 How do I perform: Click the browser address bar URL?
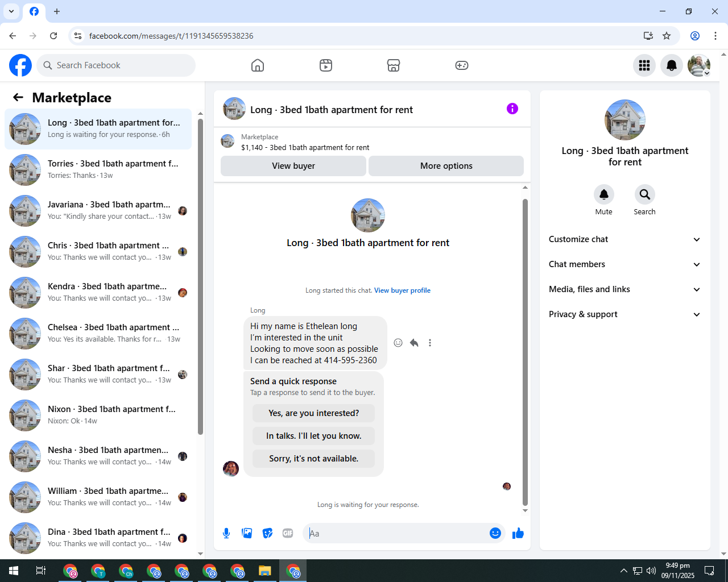(171, 36)
